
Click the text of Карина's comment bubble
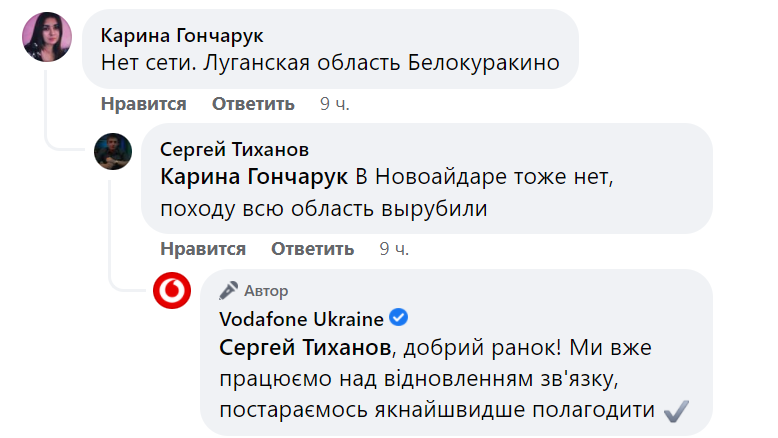click(330, 64)
